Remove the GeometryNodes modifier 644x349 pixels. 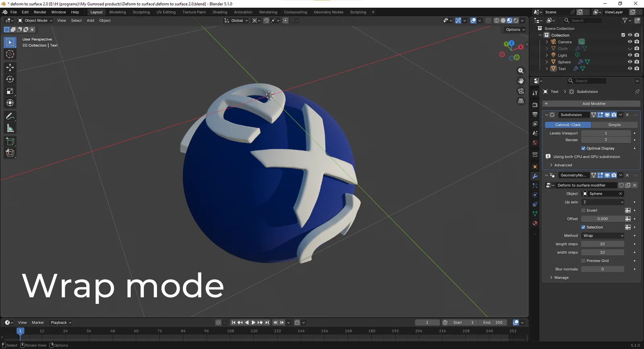click(x=627, y=175)
